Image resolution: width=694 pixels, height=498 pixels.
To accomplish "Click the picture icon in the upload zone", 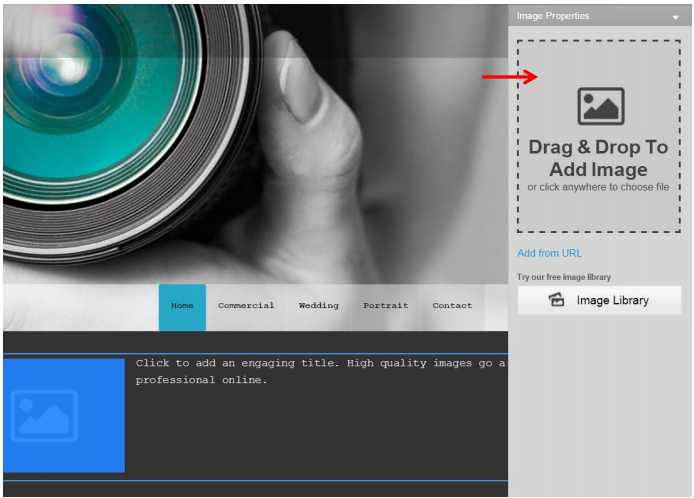I will (x=600, y=106).
